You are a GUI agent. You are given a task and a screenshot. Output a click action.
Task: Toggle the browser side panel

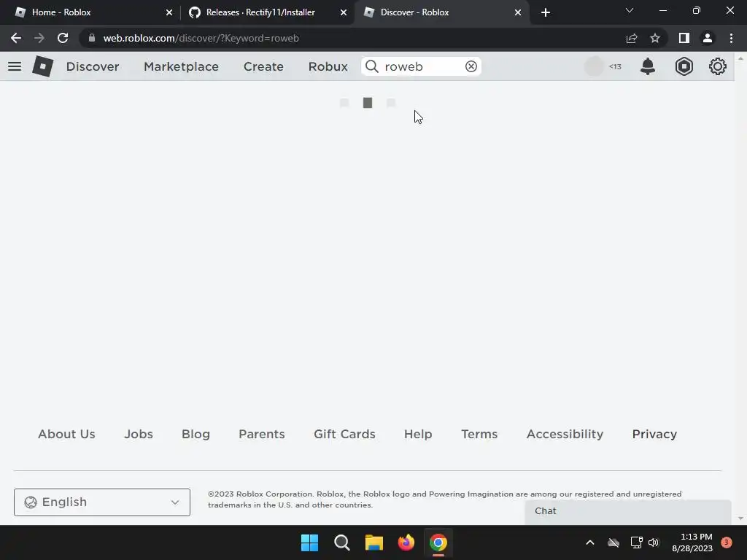[x=684, y=38]
